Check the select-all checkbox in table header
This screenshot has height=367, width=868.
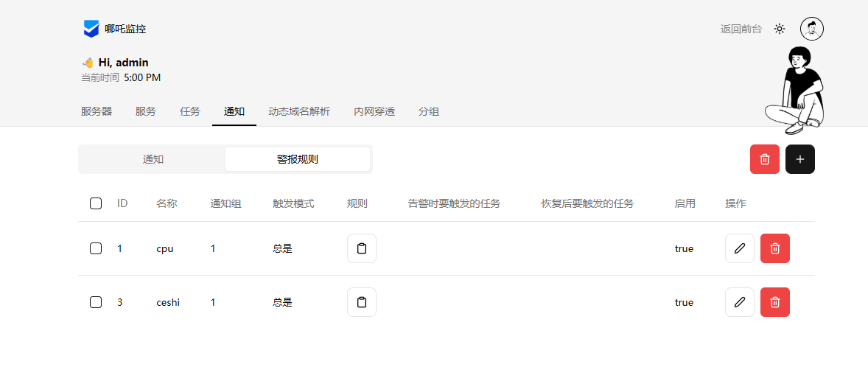click(96, 203)
